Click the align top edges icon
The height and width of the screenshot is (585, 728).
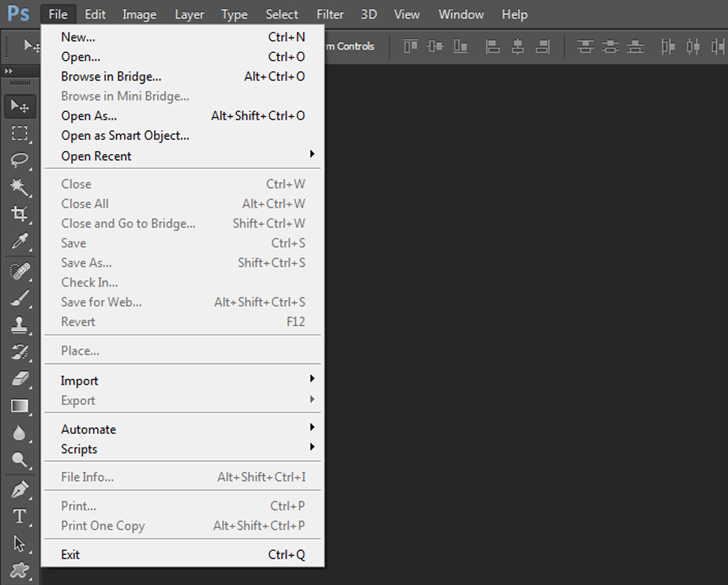click(x=410, y=47)
